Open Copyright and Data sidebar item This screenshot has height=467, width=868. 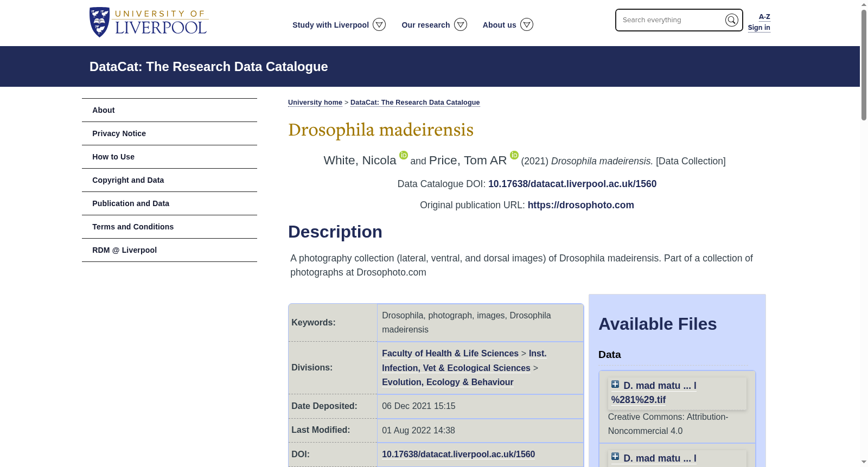(x=169, y=180)
